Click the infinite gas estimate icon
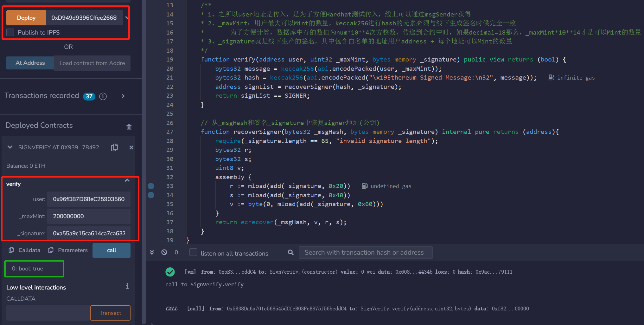The image size is (644, 325). [x=551, y=78]
